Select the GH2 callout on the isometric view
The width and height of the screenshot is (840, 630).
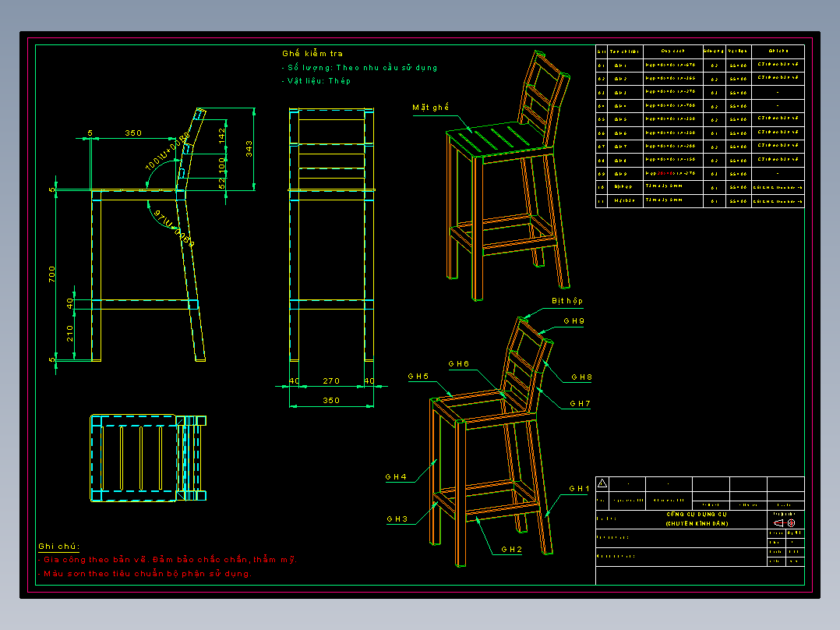pos(512,550)
